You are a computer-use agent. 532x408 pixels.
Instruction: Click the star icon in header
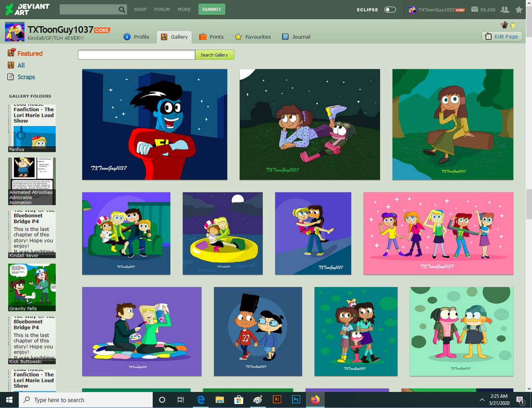point(519,9)
